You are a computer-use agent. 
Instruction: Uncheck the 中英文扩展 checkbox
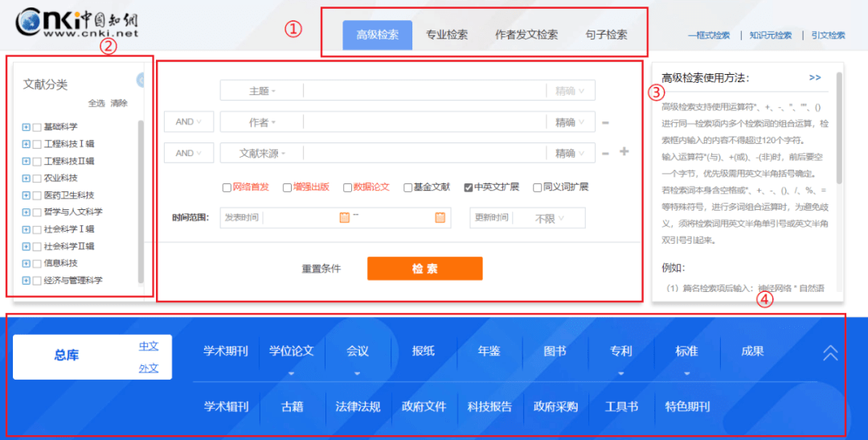click(469, 188)
